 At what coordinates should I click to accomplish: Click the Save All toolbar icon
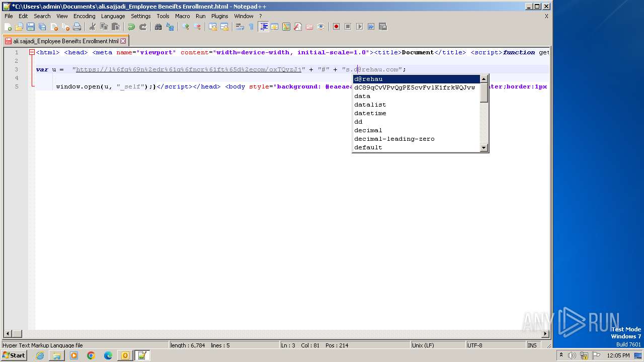(42, 27)
